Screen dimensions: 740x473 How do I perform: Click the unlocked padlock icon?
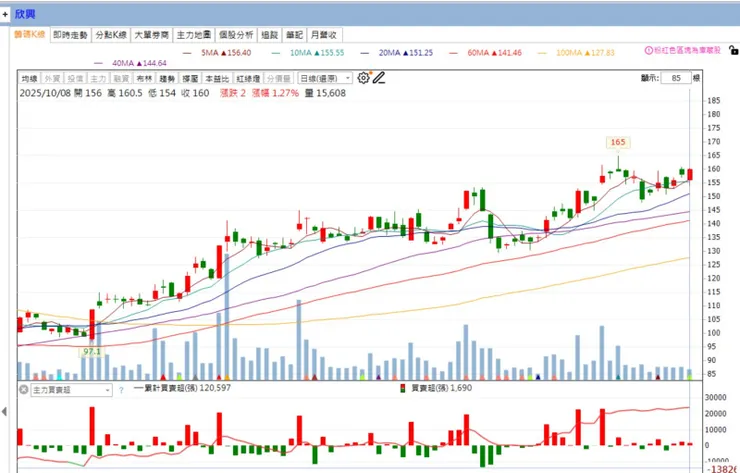tap(733, 50)
